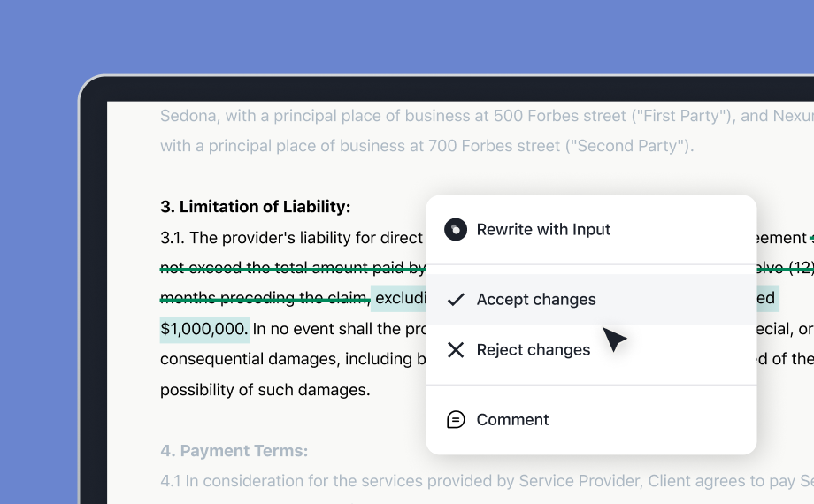Click the highlighted inserted word 'excluding'
Screen dimensions: 814x504
(x=400, y=299)
